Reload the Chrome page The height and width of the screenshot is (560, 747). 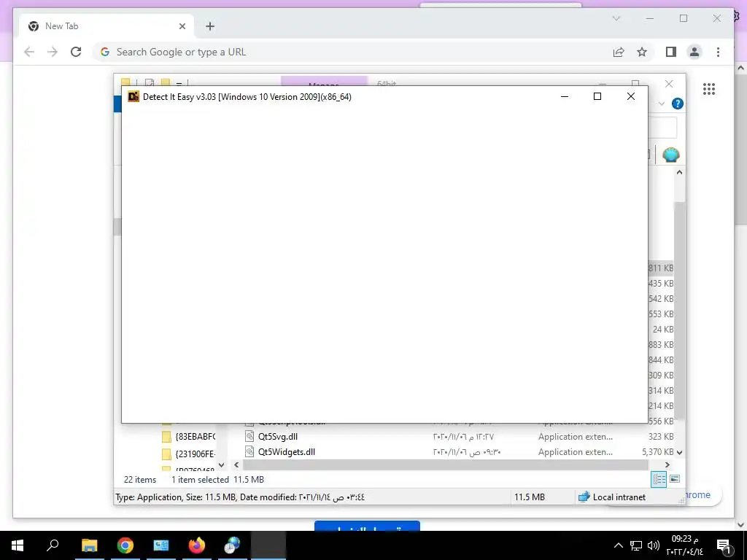(x=76, y=52)
